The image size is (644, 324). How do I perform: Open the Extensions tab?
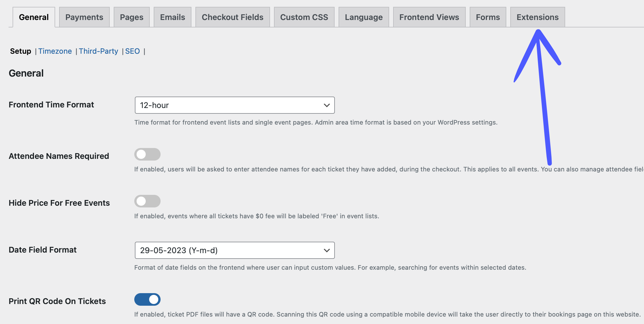(537, 17)
